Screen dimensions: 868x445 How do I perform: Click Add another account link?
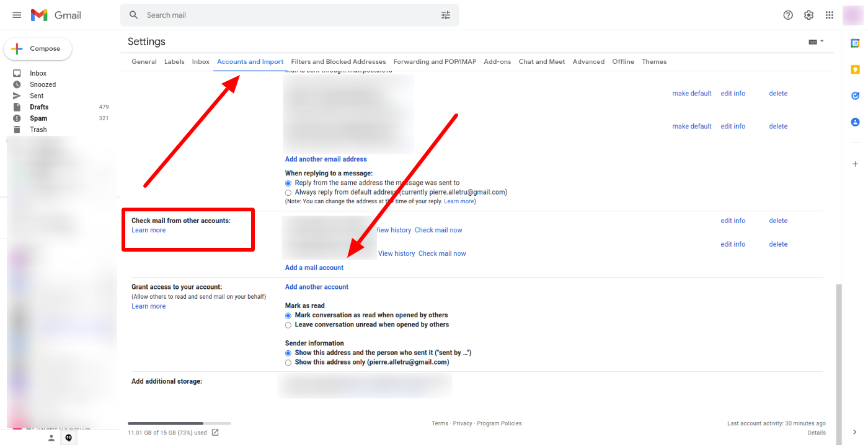317,287
